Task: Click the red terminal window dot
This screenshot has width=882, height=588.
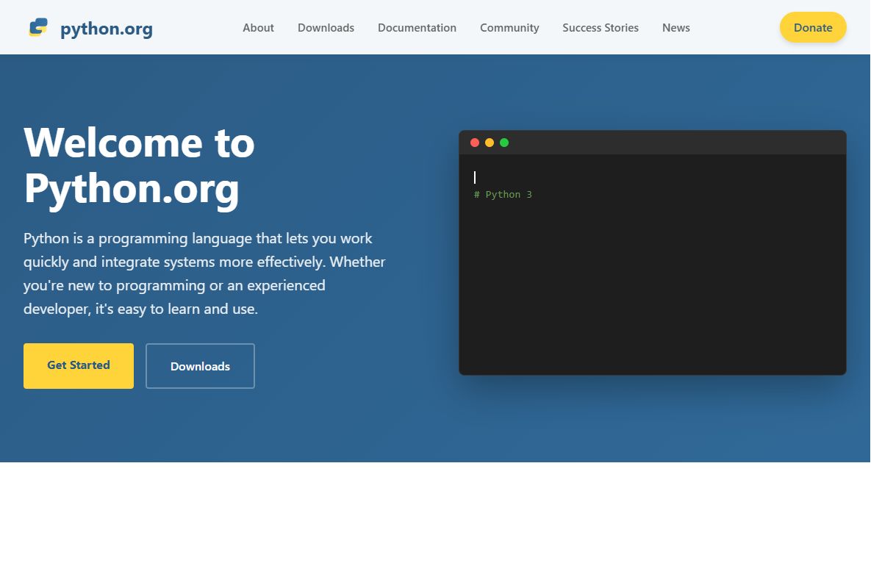Action: [475, 142]
